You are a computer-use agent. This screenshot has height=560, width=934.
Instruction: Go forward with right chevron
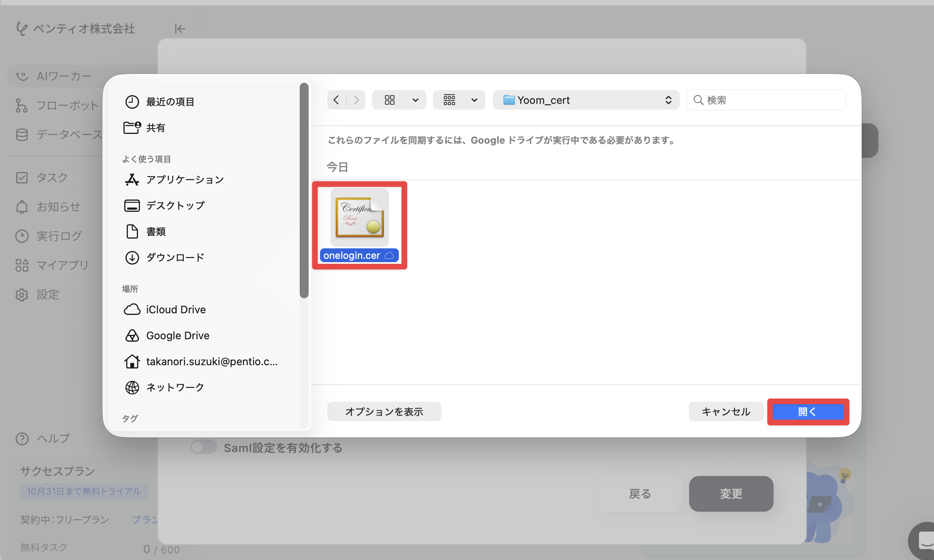(356, 100)
